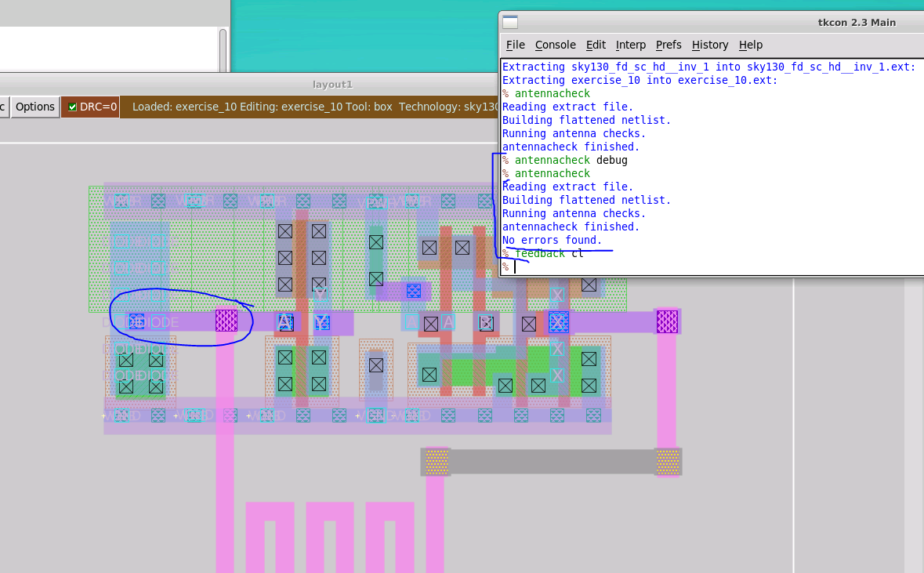The width and height of the screenshot is (924, 573).
Task: Open the Options menu button
Action: pos(34,107)
